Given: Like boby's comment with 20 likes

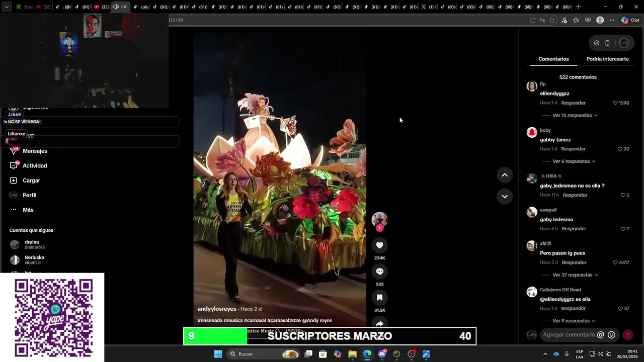Looking at the screenshot, I should point(620,149).
